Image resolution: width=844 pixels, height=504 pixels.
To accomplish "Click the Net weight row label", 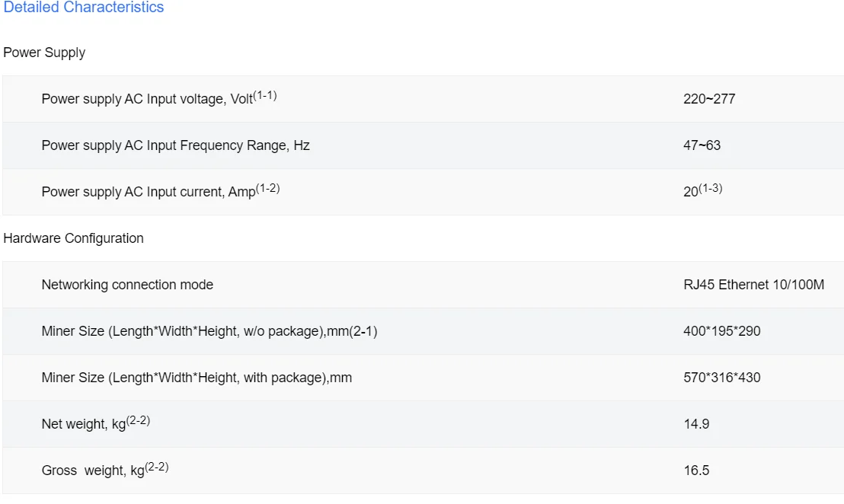I will coord(84,424).
